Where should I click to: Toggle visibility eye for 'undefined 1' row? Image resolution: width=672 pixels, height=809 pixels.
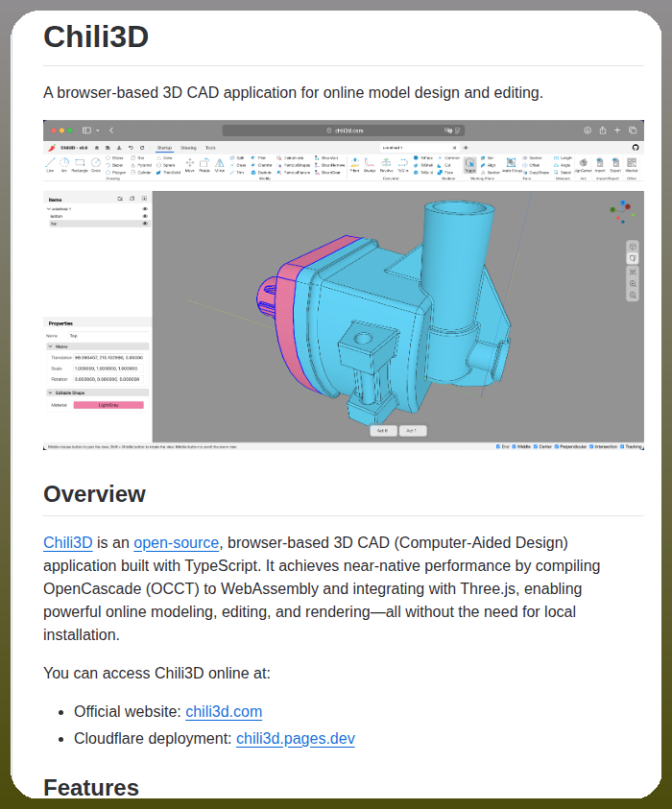point(145,209)
